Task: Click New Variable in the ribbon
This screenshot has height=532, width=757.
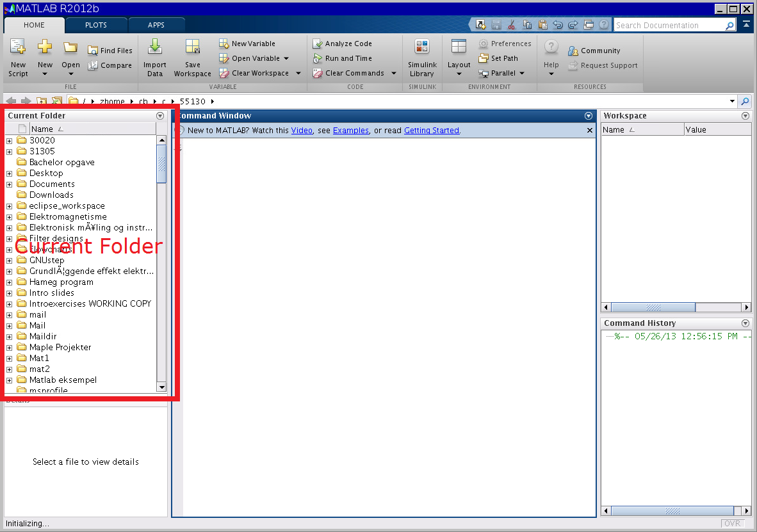Action: [247, 44]
